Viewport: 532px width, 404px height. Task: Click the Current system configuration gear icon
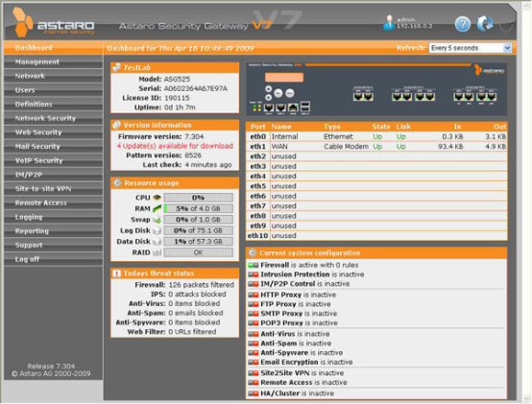tap(253, 252)
